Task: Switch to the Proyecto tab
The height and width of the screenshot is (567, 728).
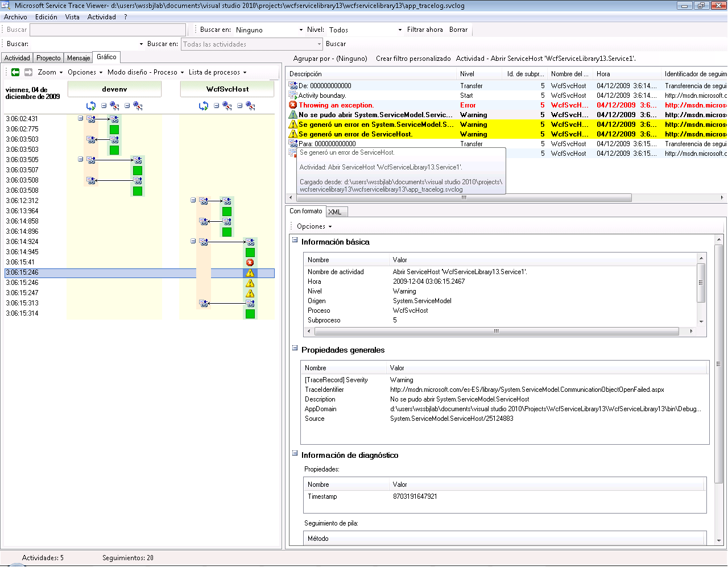Action: tap(48, 58)
